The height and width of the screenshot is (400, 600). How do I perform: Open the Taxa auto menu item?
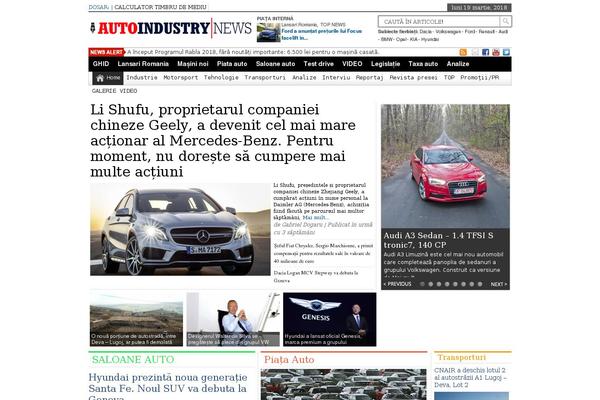point(423,64)
